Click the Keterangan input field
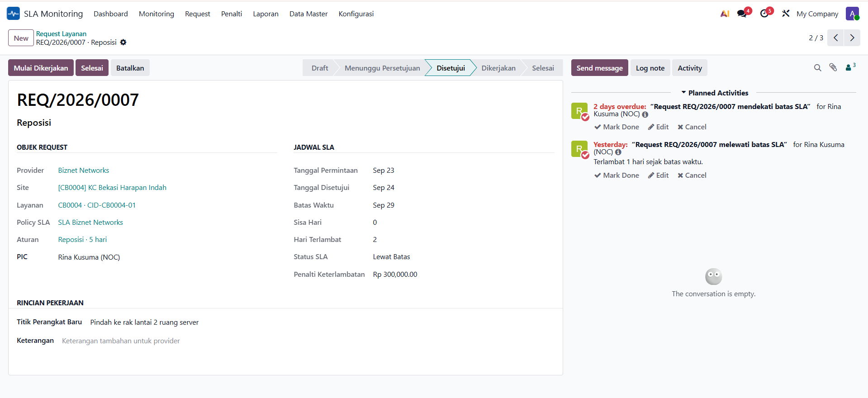Image resolution: width=868 pixels, height=398 pixels. click(x=308, y=341)
